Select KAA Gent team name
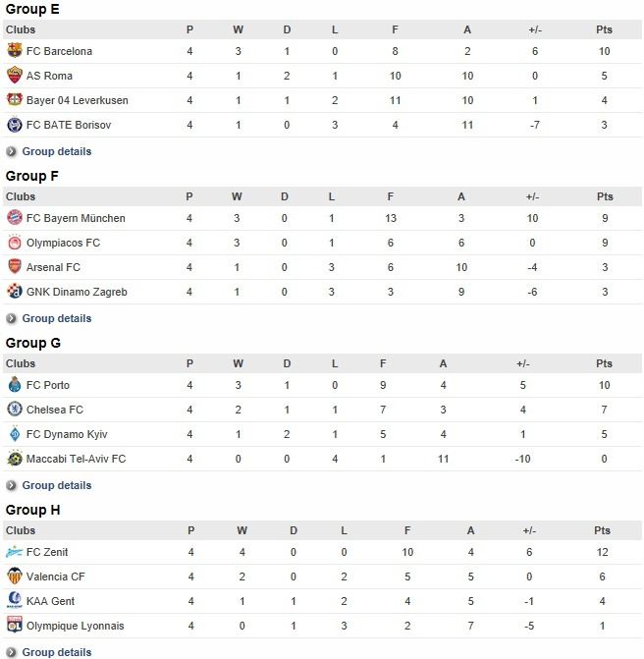Viewport: 644px width, 659px height. click(50, 601)
